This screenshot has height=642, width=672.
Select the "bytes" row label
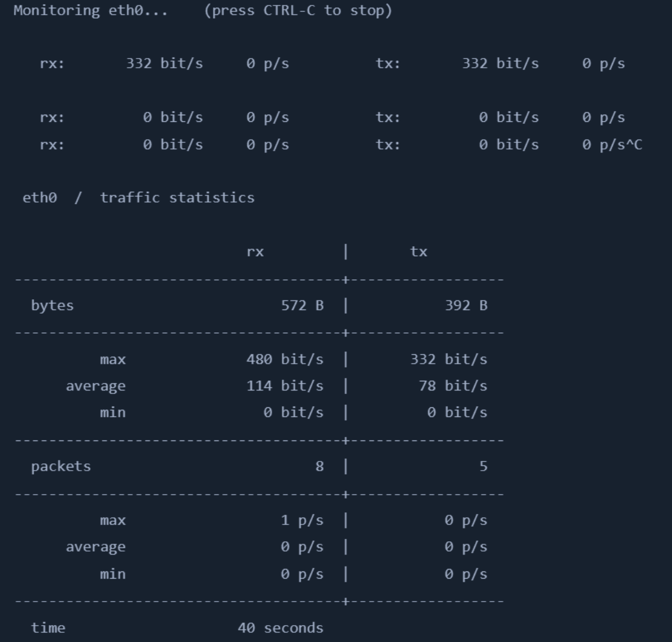point(53,305)
